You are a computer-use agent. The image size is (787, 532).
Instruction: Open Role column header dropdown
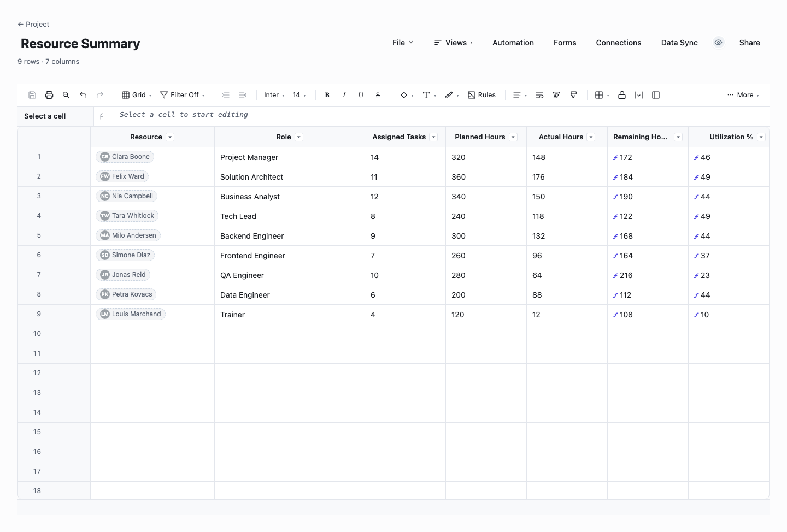pyautogui.click(x=299, y=137)
